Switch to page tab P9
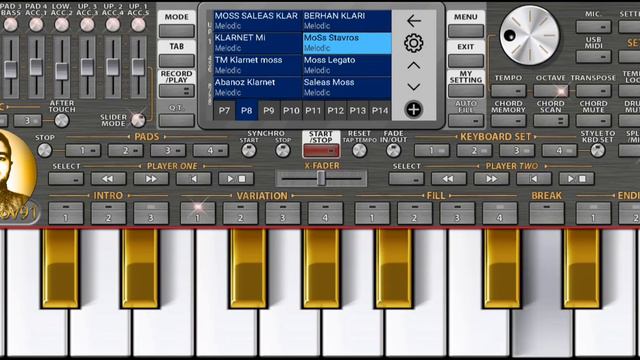This screenshot has width=640, height=360. pos(269,111)
